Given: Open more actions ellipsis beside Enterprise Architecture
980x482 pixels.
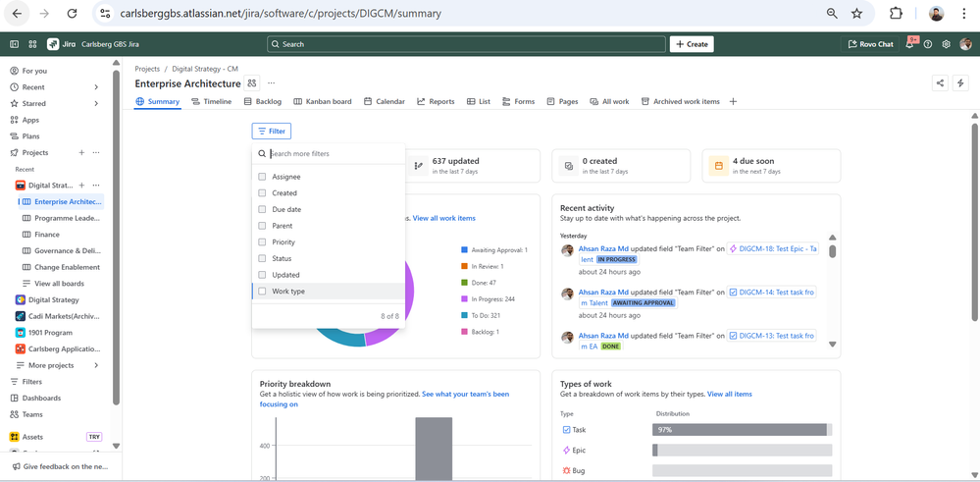Looking at the screenshot, I should point(272,83).
